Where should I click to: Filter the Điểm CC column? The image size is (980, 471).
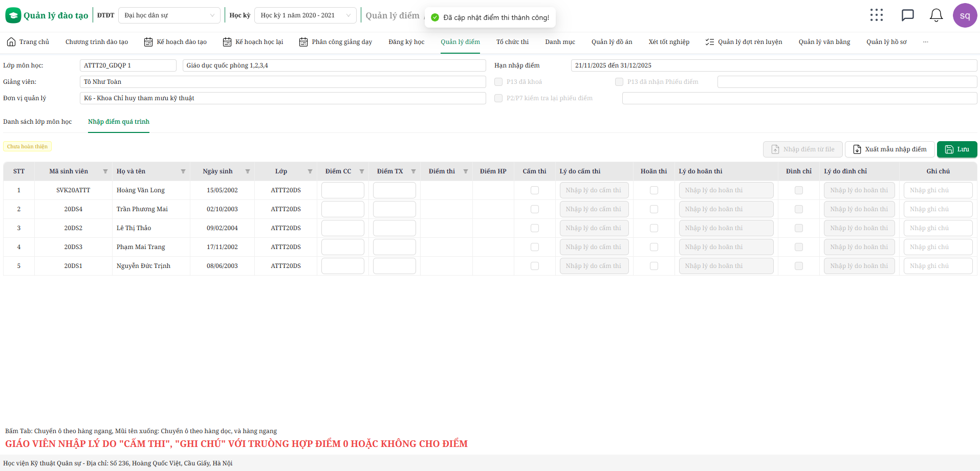(362, 171)
